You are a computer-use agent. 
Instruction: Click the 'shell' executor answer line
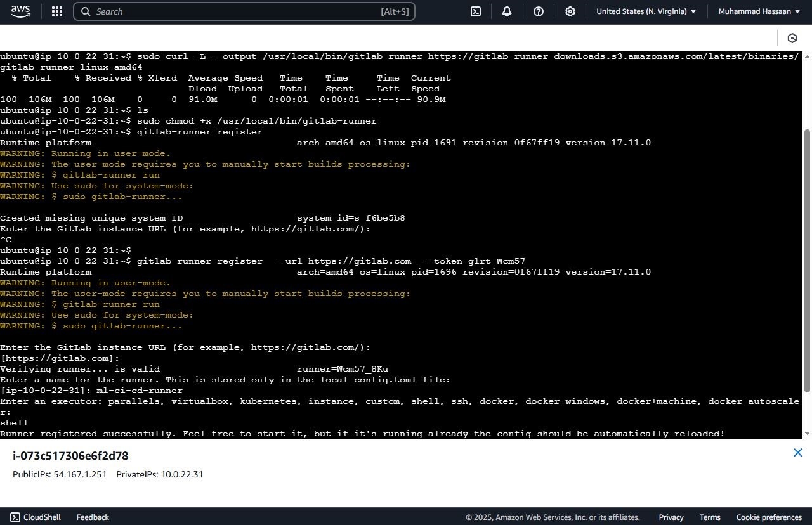(14, 423)
